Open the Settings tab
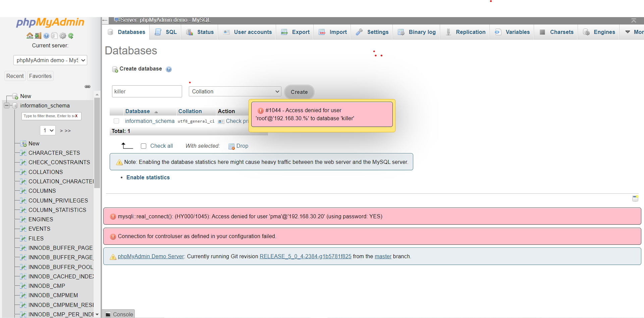Screen dimensions: 644x318 [372, 32]
